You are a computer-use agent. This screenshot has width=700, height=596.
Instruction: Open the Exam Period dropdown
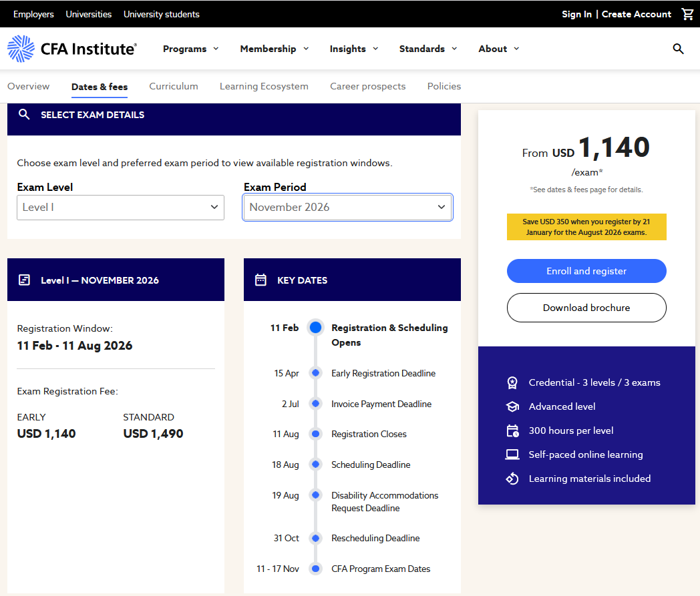click(347, 208)
